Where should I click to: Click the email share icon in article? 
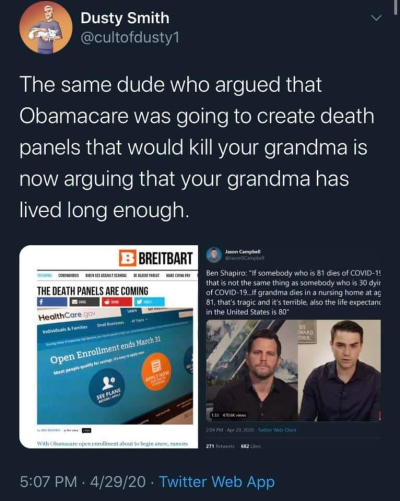click(84, 302)
